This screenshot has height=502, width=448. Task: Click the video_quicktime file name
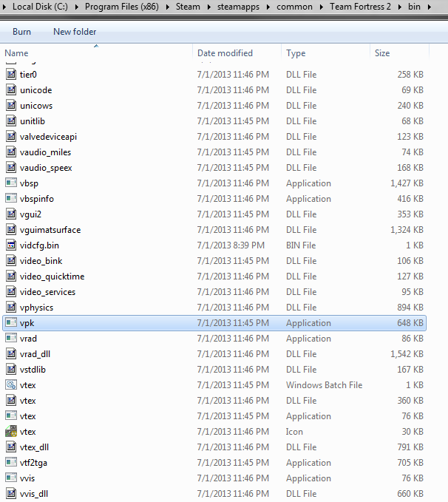(x=52, y=277)
